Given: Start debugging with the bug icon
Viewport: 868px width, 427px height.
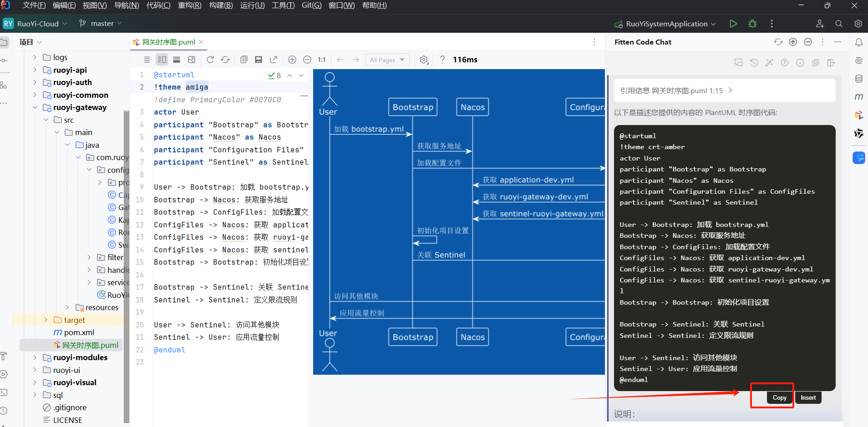Looking at the screenshot, I should (x=752, y=24).
